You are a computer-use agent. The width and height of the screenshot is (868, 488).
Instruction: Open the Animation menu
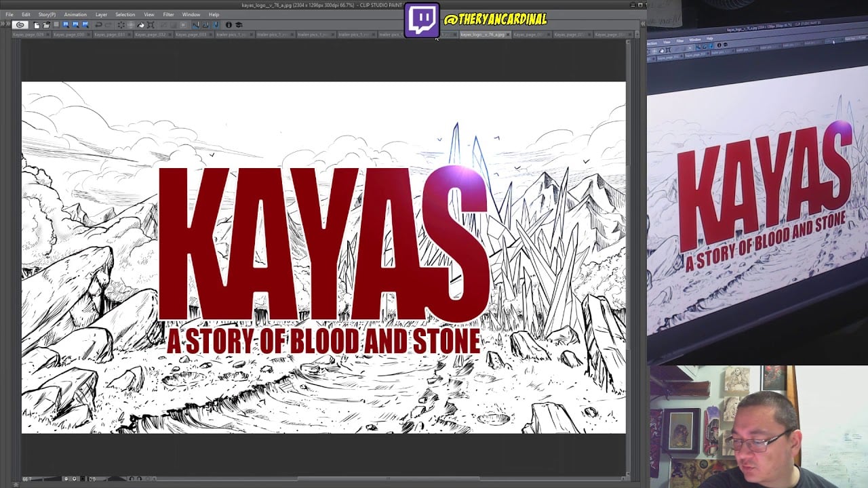(x=75, y=14)
